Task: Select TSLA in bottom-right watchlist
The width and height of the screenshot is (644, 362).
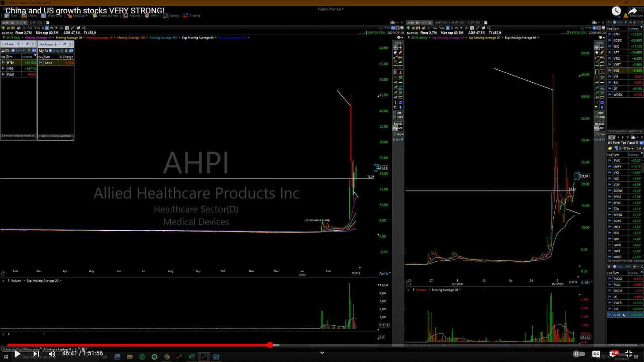Action: (617, 285)
